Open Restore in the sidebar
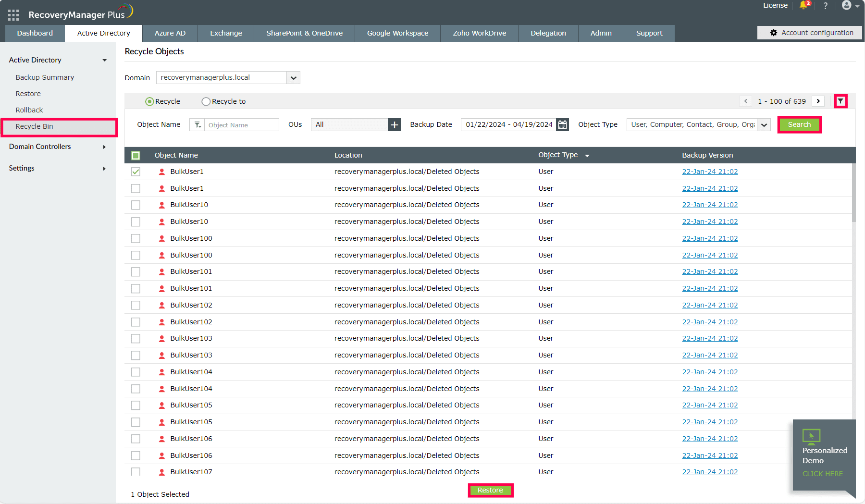Viewport: 865px width, 504px height. (28, 94)
